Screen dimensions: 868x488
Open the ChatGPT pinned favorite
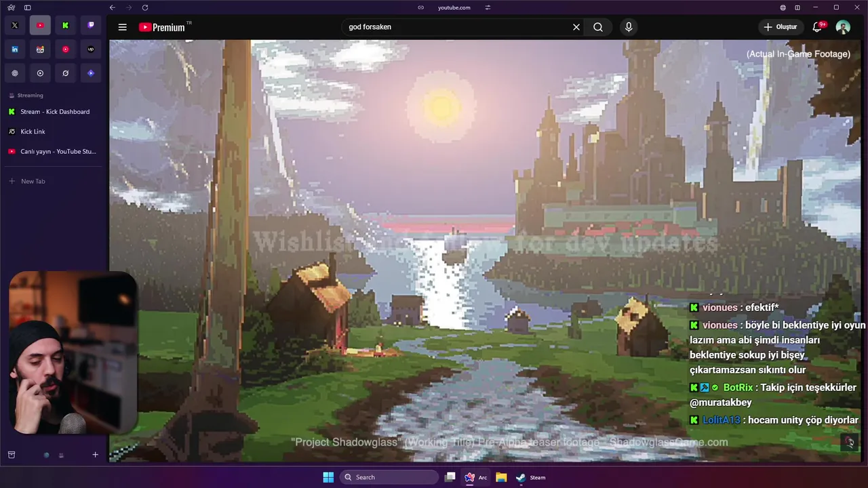(x=15, y=73)
